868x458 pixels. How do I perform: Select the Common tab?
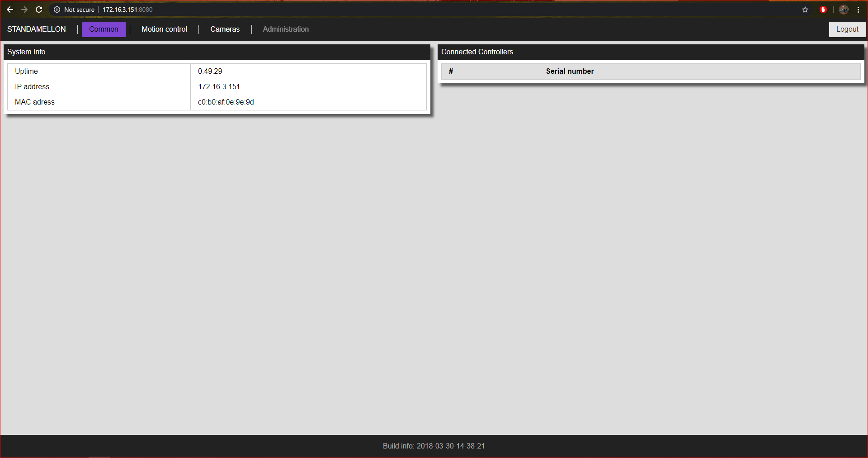(104, 29)
